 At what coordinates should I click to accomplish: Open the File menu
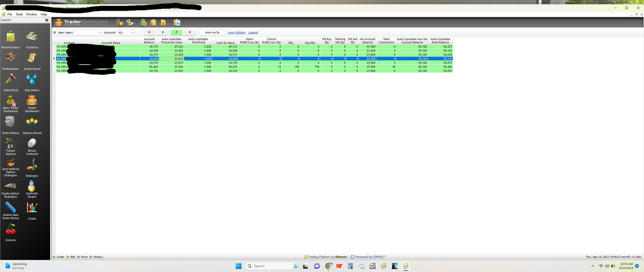10,14
